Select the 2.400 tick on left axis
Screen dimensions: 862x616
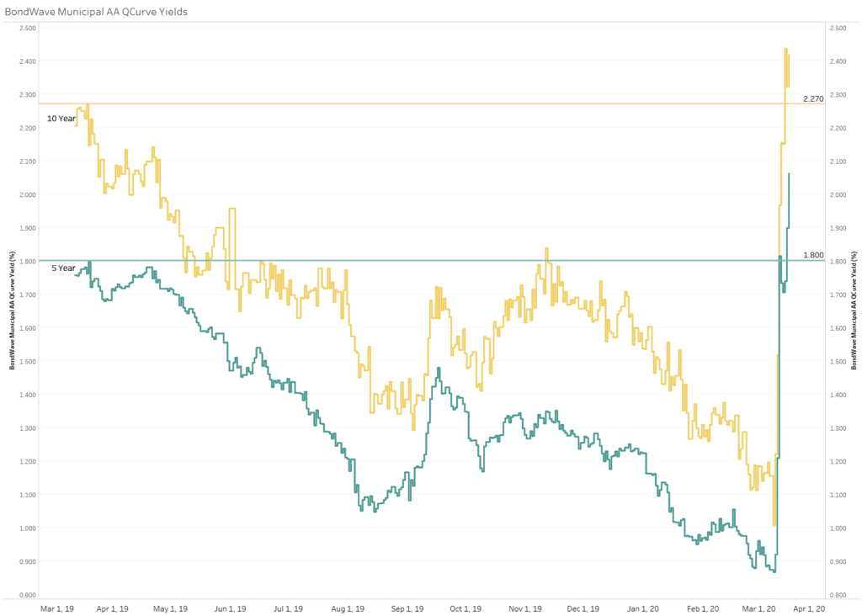point(28,61)
